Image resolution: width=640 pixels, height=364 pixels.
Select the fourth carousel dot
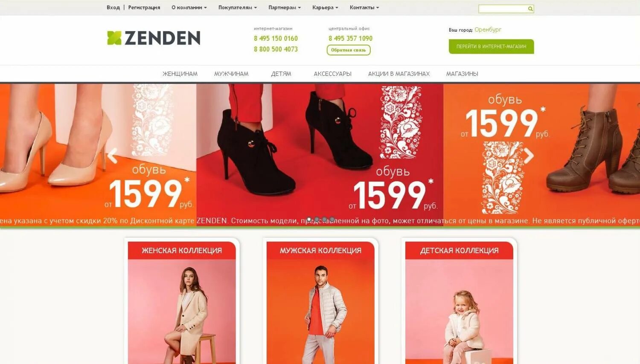tap(332, 220)
